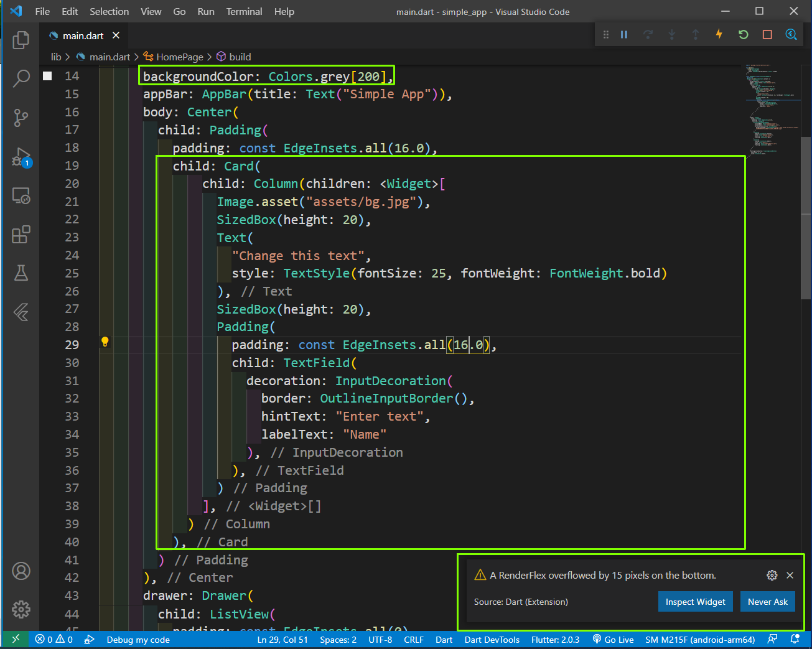Viewport: 812px width, 649px height.
Task: Click Debug my code status item
Action: pyautogui.click(x=138, y=639)
